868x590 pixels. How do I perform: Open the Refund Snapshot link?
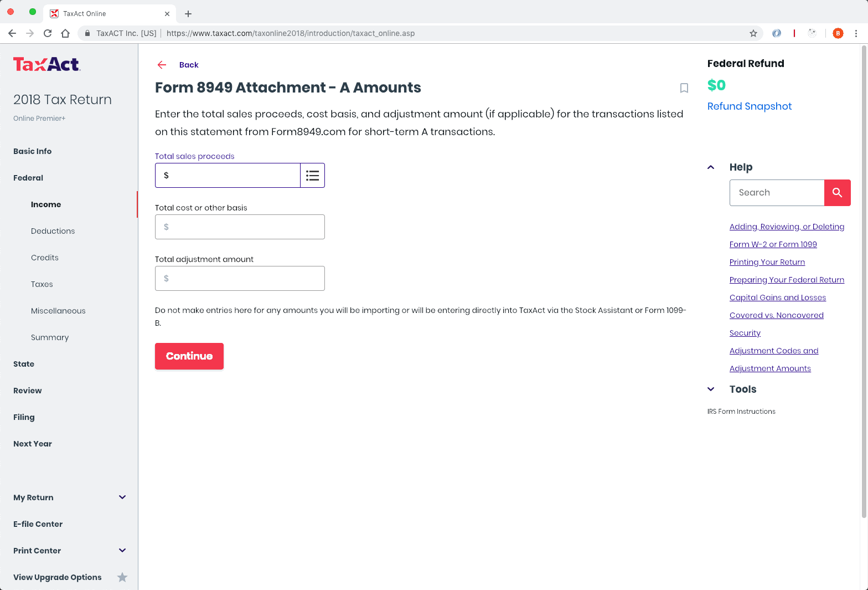point(750,106)
